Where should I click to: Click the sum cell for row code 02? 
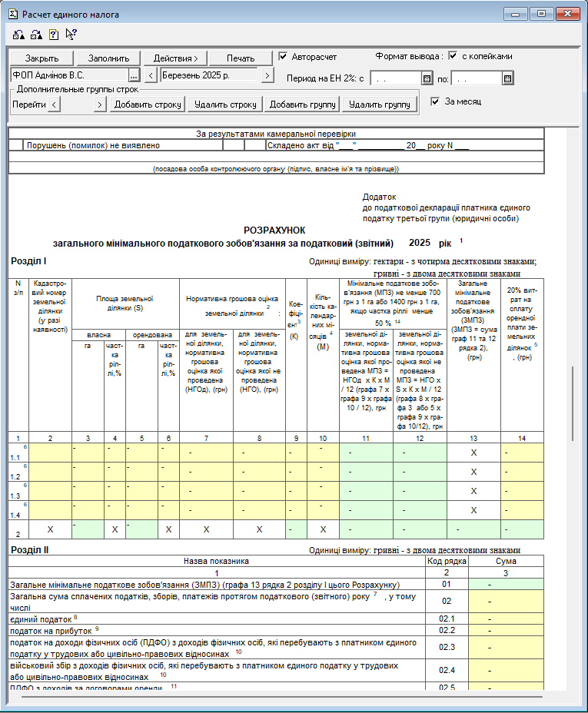click(507, 601)
